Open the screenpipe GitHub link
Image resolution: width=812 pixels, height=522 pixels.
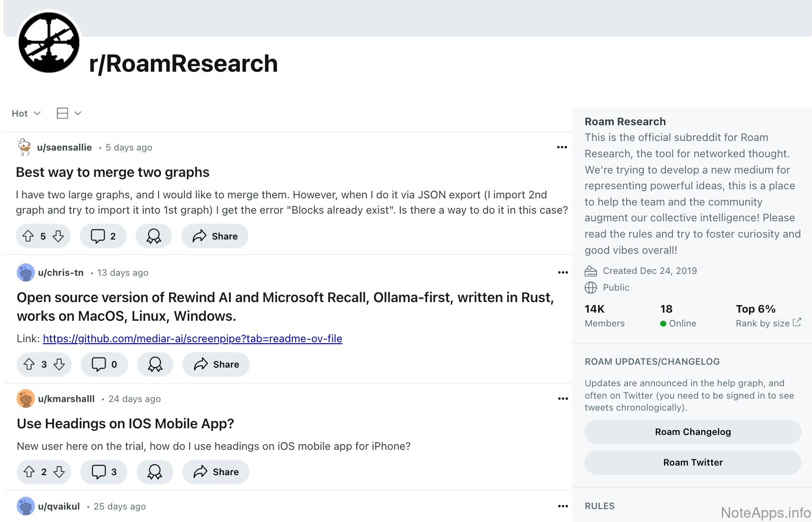coord(192,338)
